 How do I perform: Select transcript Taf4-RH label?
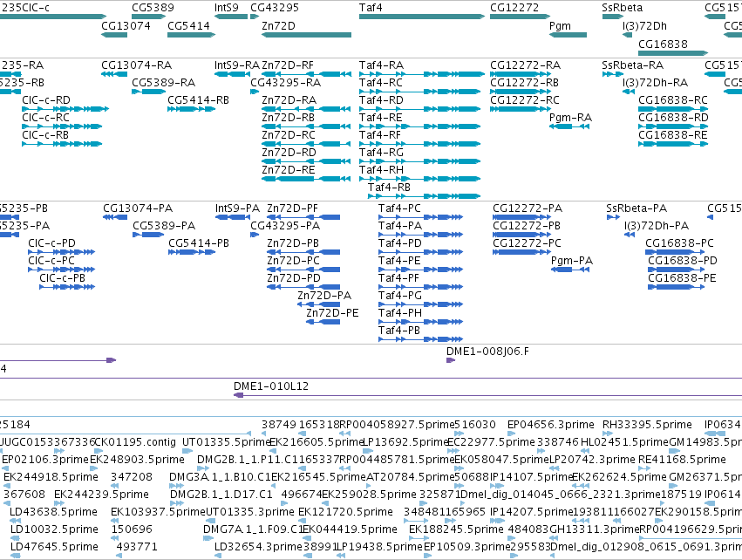(x=381, y=169)
